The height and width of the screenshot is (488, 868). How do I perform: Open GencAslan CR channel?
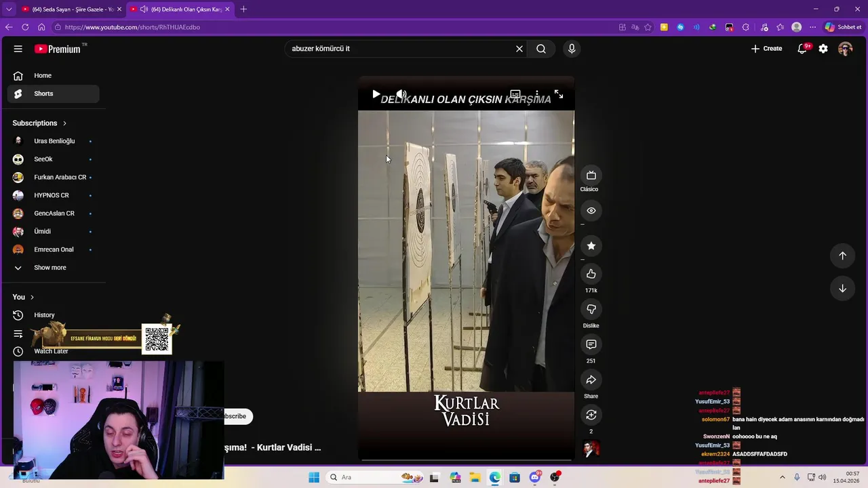(x=53, y=213)
